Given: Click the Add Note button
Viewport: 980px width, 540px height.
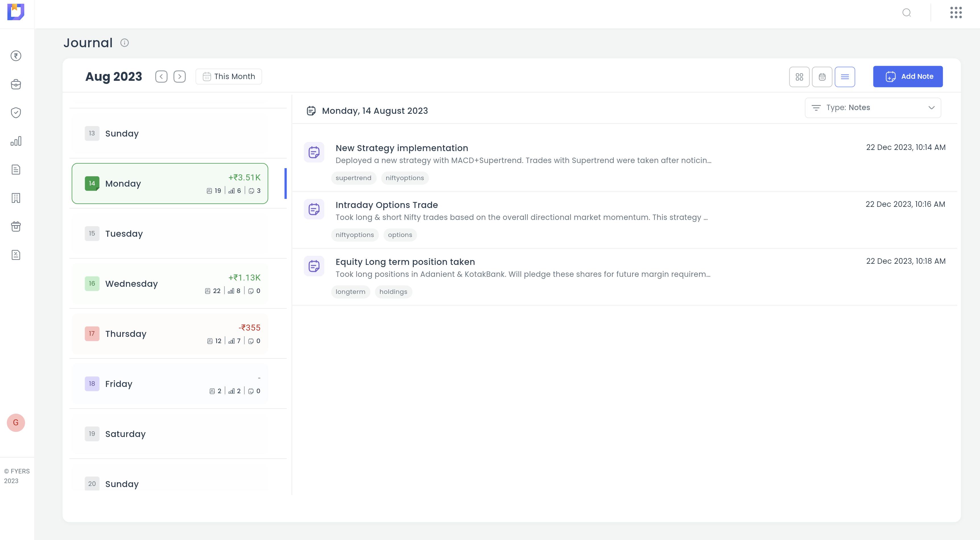Looking at the screenshot, I should click(x=907, y=77).
